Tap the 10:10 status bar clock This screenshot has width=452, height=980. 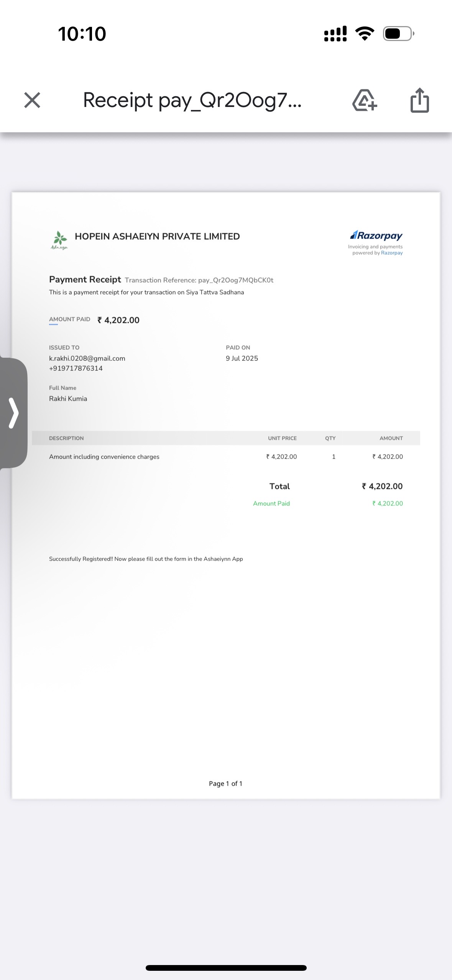pyautogui.click(x=82, y=34)
